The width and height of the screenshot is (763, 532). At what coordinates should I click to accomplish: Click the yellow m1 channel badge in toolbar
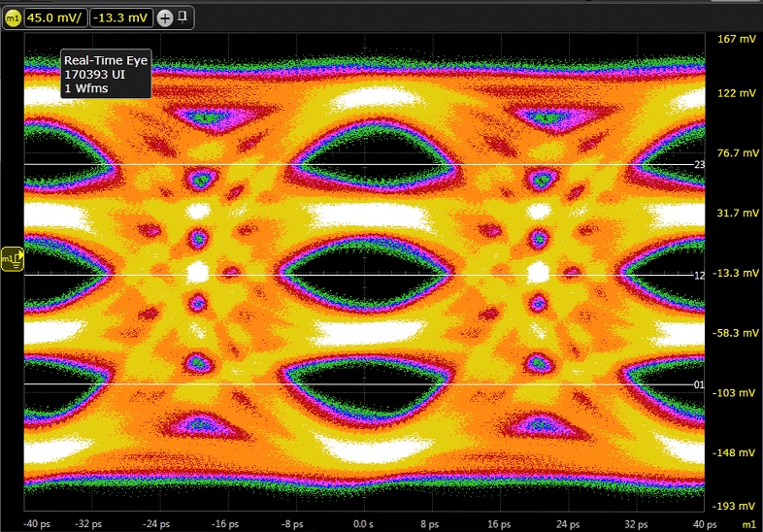click(x=13, y=17)
